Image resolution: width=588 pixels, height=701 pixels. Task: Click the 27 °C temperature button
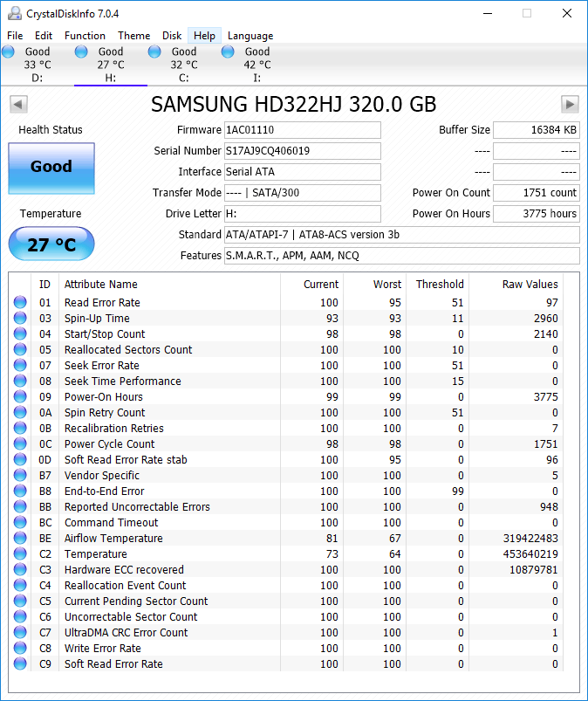[x=51, y=244]
